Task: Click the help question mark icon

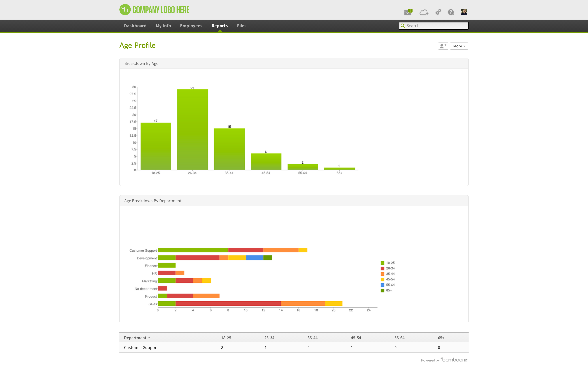Action: 451,12
